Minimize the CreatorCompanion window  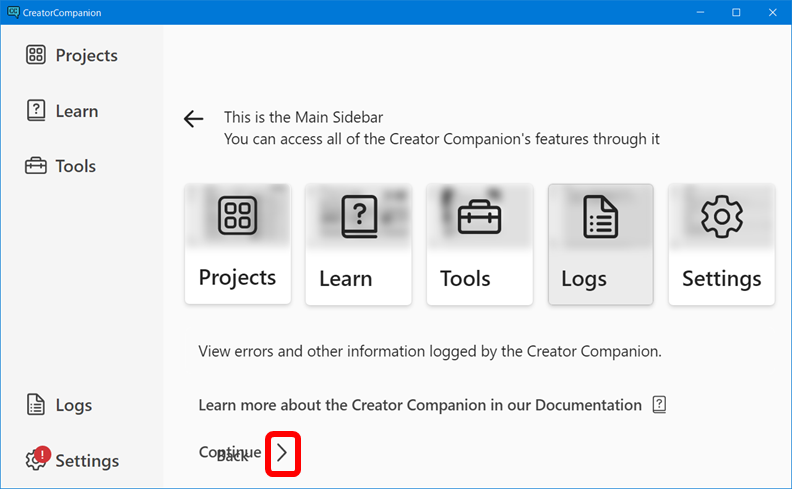pyautogui.click(x=699, y=12)
